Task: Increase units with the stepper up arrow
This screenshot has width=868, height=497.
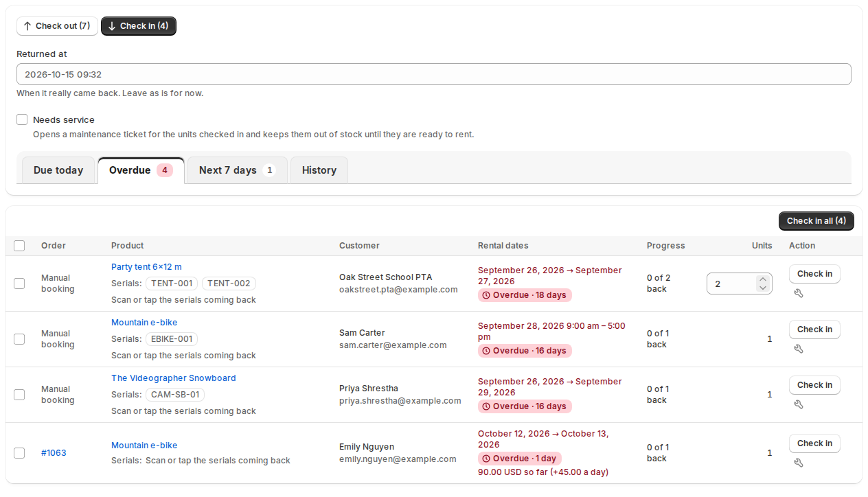Action: pos(762,279)
